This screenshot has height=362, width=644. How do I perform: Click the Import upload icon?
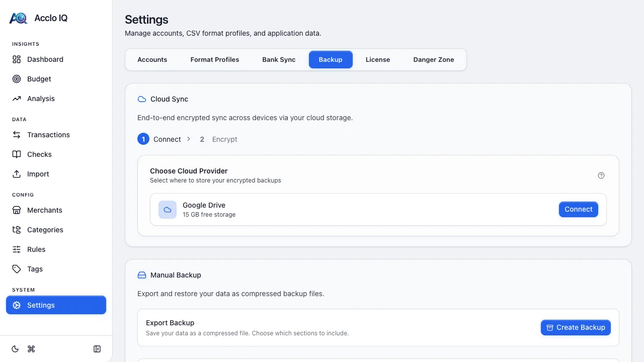click(17, 174)
